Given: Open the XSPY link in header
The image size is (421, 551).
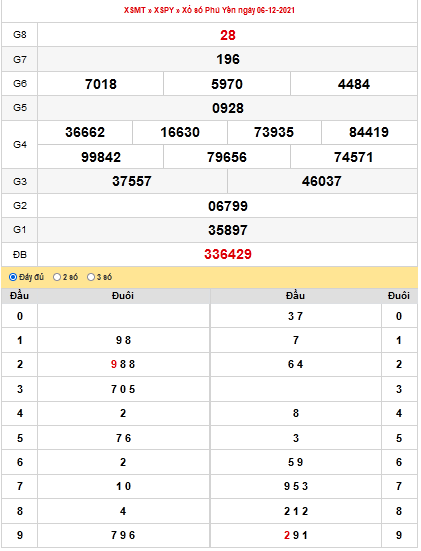Looking at the screenshot, I should point(164,10).
